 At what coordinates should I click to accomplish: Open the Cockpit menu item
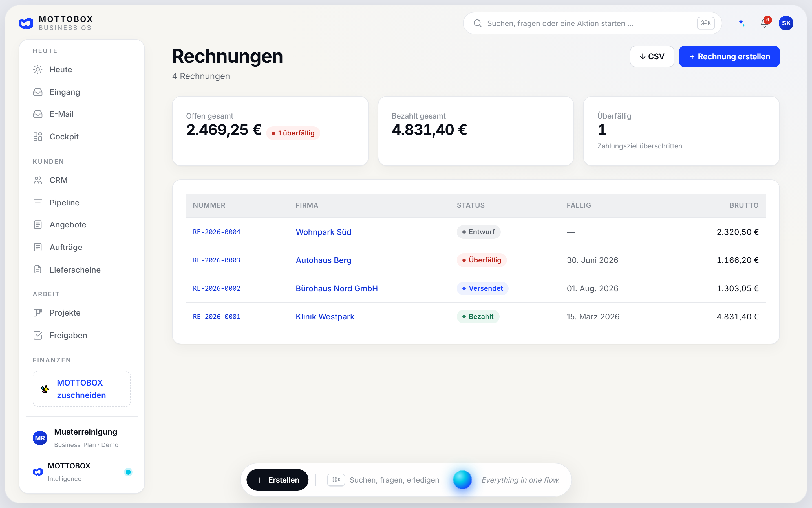coord(81,137)
